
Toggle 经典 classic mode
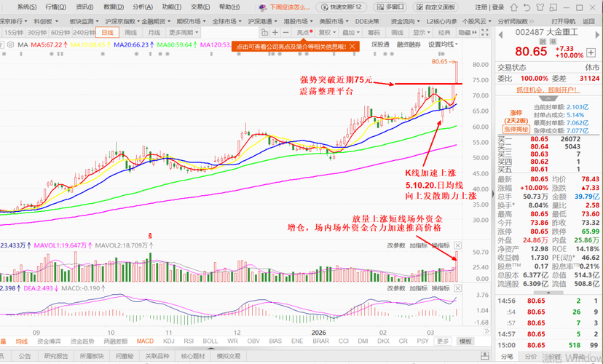tap(444, 33)
